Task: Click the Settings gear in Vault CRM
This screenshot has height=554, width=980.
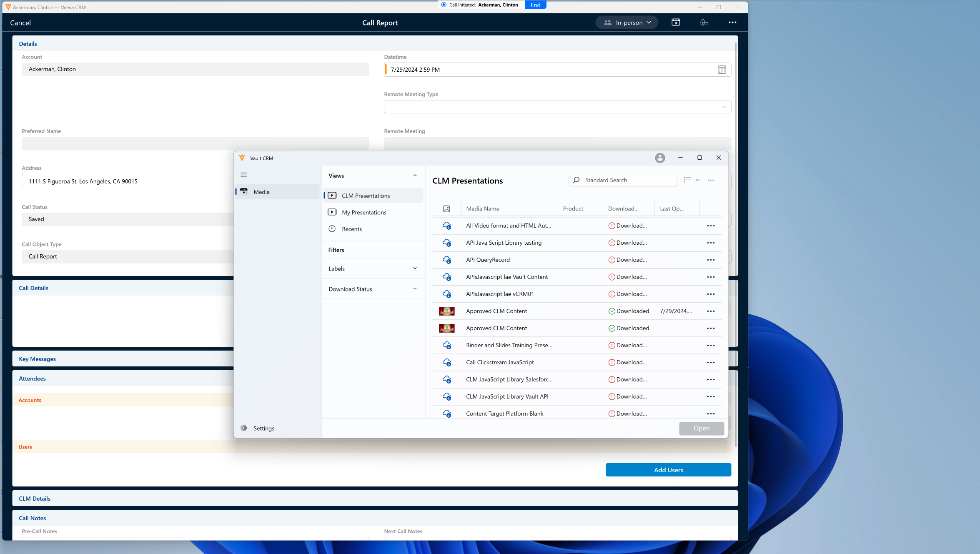Action: coord(244,428)
